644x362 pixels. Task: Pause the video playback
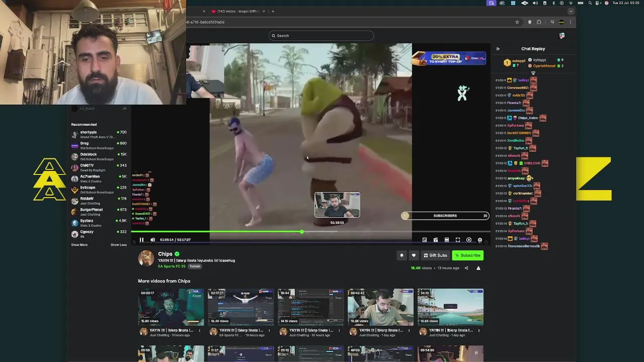coord(141,240)
